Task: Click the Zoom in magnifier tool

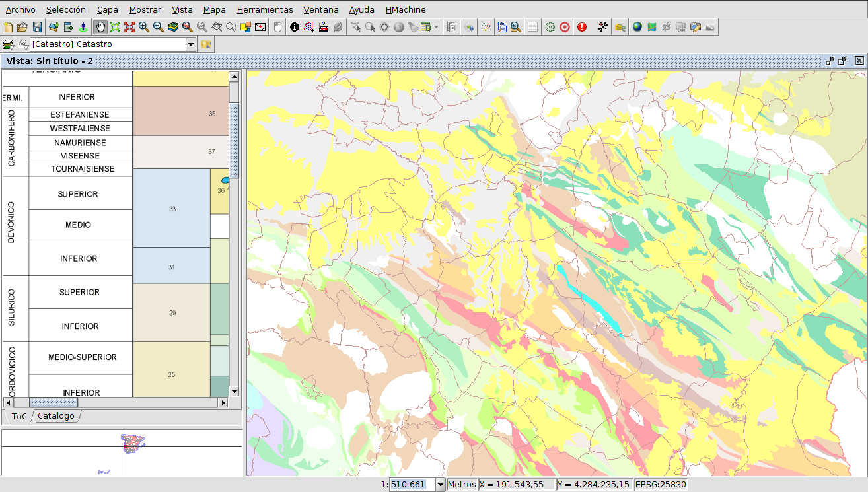Action: point(143,27)
